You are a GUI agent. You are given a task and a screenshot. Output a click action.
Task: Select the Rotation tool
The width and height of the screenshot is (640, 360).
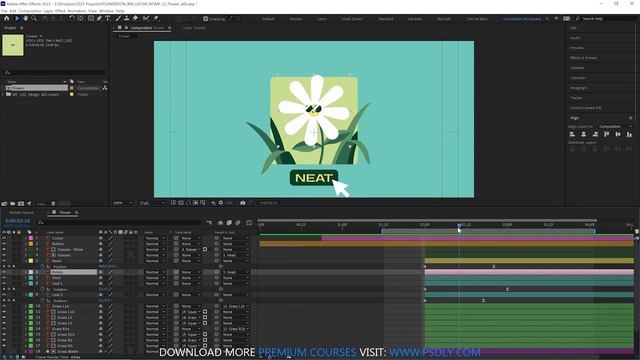tap(72, 18)
